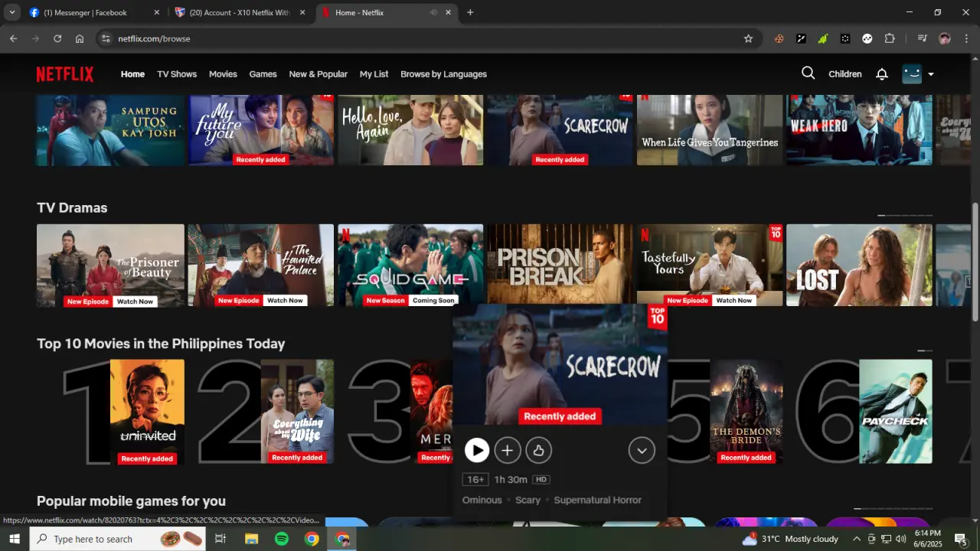Open Spotify from taskbar
Screen dimensions: 980x551
pos(281,539)
